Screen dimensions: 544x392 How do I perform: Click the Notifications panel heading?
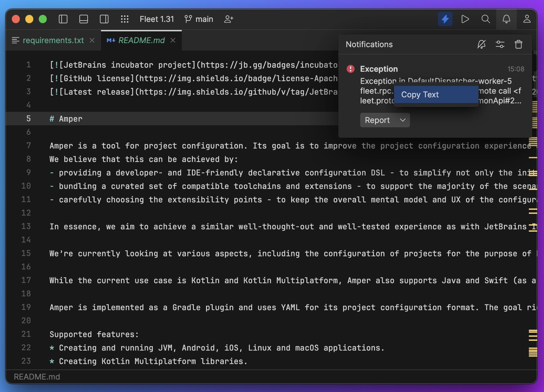369,44
